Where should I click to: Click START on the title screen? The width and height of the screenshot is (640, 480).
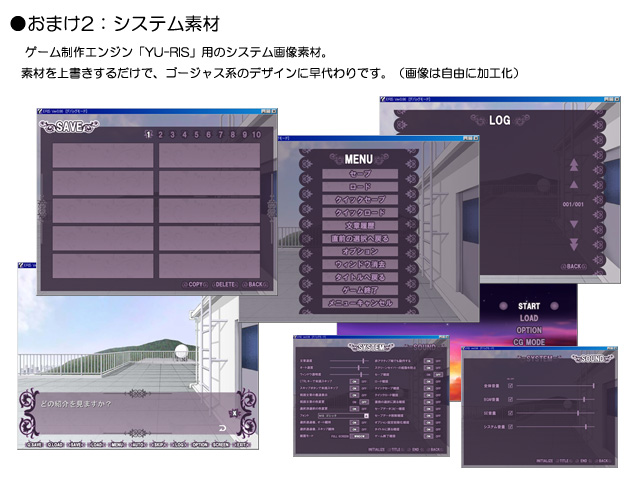point(529,306)
